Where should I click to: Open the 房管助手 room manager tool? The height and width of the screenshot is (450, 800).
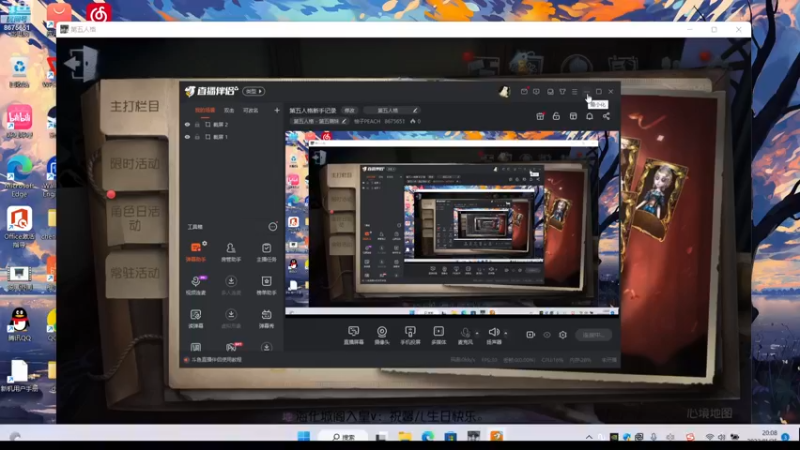(x=231, y=252)
